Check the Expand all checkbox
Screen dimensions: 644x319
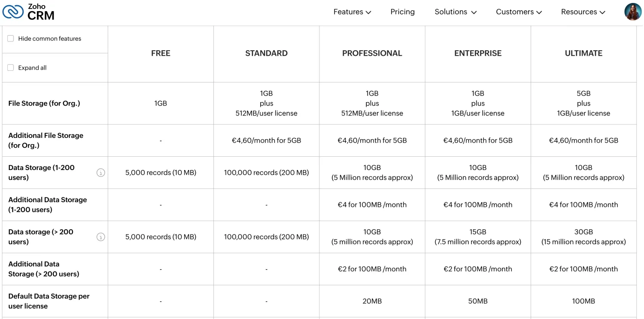[11, 68]
